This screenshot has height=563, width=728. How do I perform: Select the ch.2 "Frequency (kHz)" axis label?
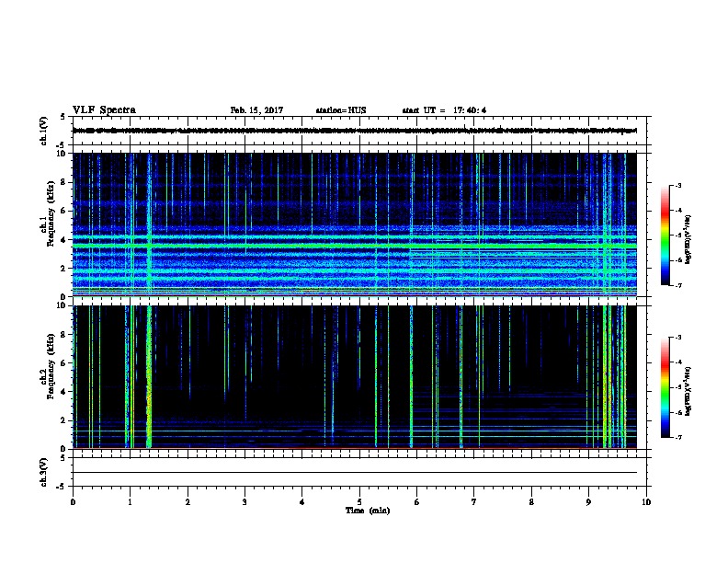51,366
